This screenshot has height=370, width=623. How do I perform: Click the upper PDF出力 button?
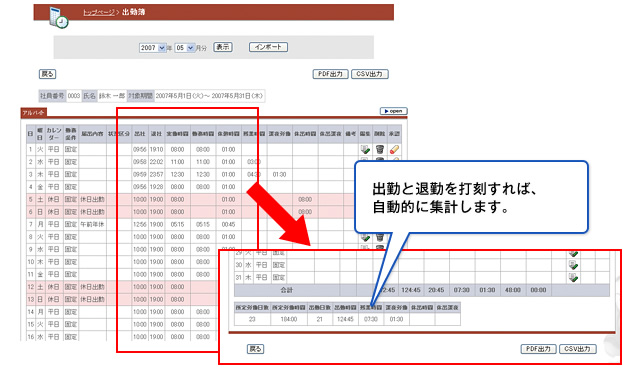(331, 74)
